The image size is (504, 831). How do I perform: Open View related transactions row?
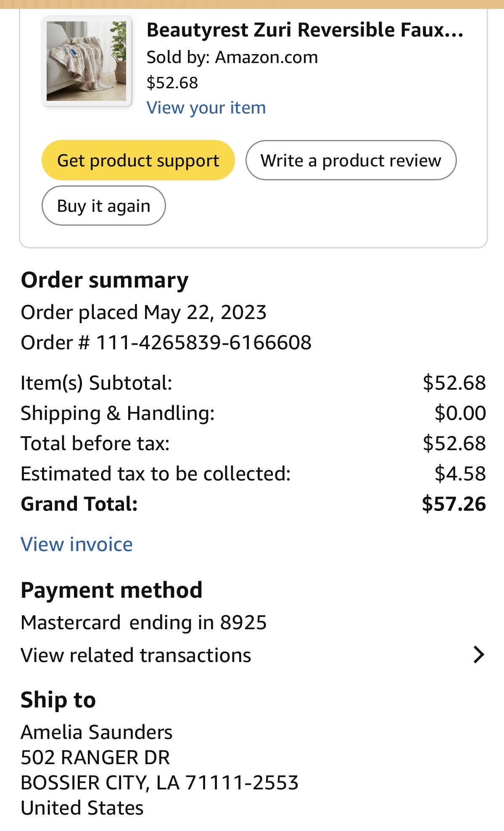(x=252, y=655)
